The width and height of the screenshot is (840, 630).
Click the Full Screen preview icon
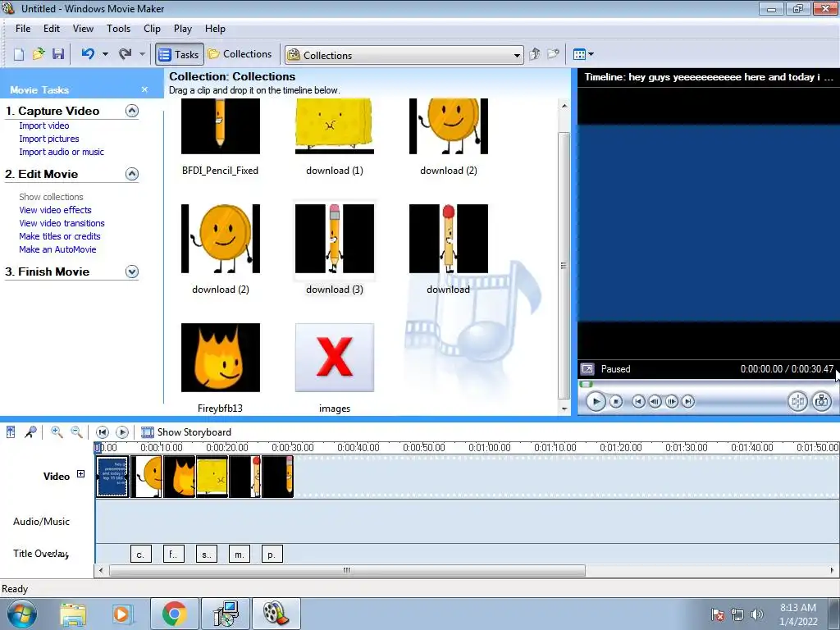tap(587, 369)
